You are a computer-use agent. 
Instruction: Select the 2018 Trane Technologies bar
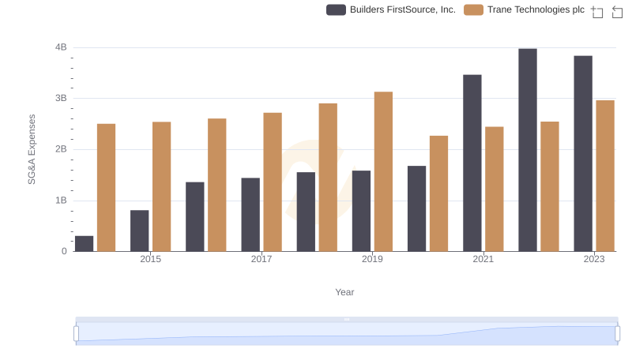click(x=328, y=177)
